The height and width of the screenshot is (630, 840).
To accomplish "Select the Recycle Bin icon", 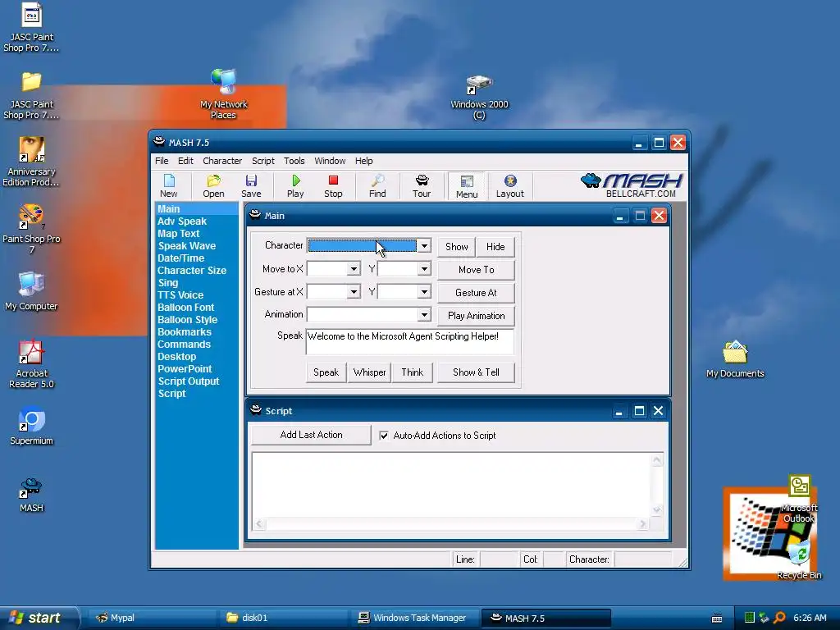I will pyautogui.click(x=799, y=560).
